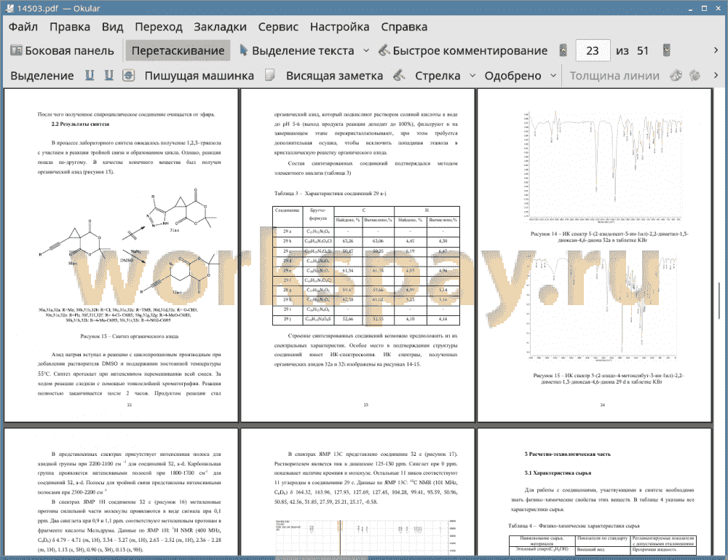Screen dimensions: 728x560
Task: Open the Справка menu
Action: point(404,27)
